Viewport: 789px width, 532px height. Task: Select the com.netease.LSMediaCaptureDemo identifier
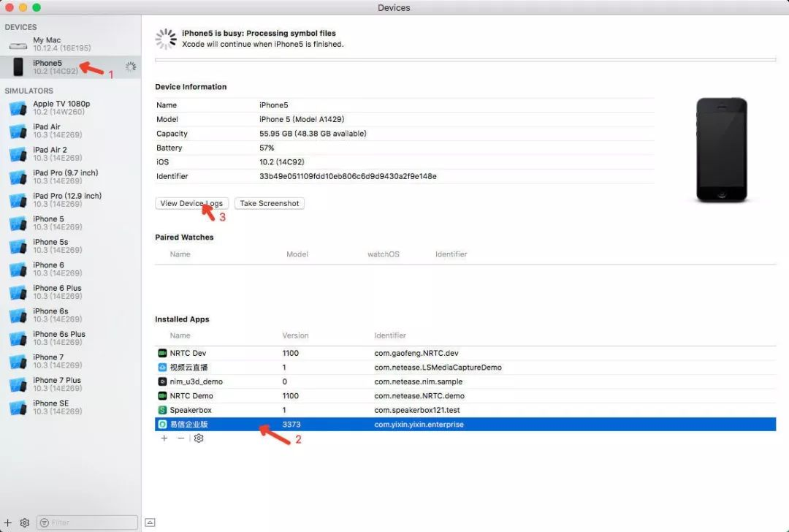click(x=438, y=368)
